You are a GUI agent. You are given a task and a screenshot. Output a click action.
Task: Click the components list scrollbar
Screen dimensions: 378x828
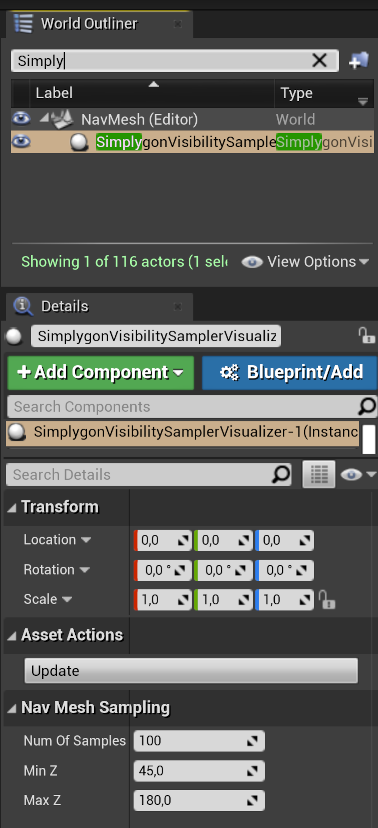point(368,439)
